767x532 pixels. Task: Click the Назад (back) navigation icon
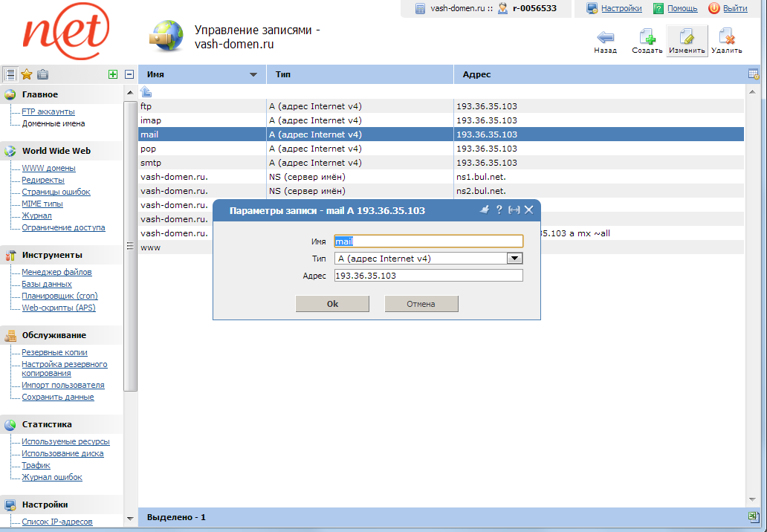point(606,37)
